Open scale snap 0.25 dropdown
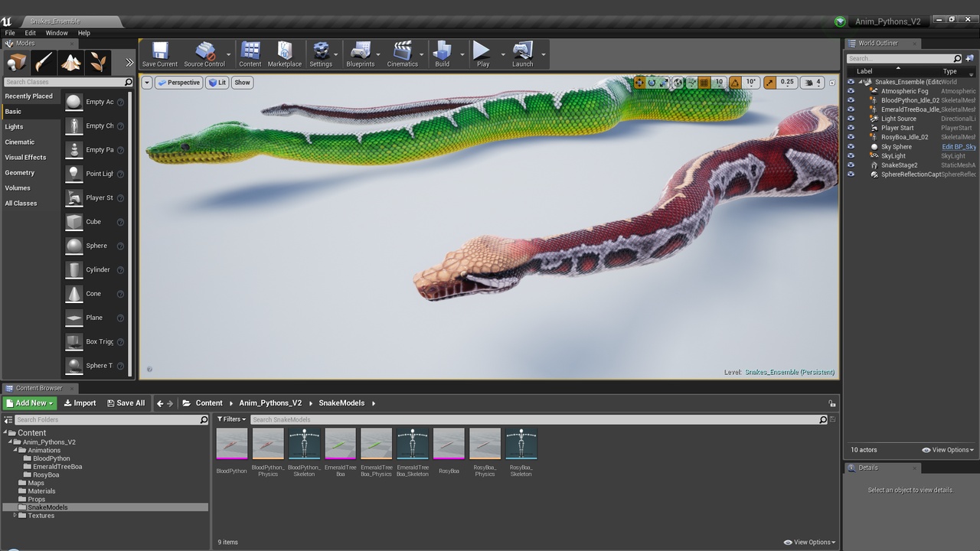The height and width of the screenshot is (551, 980). point(787,83)
